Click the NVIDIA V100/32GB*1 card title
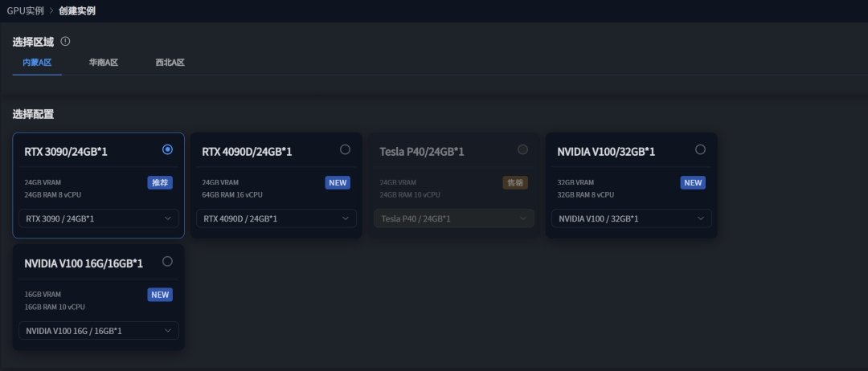This screenshot has height=371, width=868. pyautogui.click(x=606, y=152)
